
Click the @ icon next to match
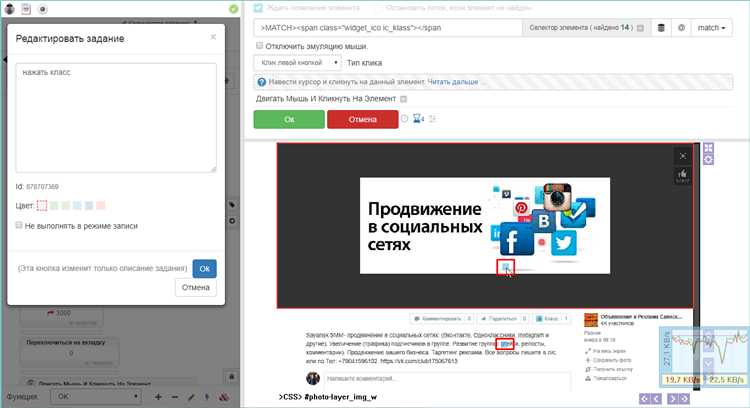(681, 28)
